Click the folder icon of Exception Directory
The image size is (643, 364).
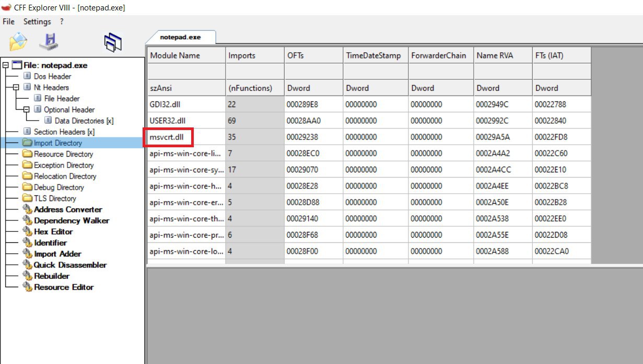pos(27,165)
